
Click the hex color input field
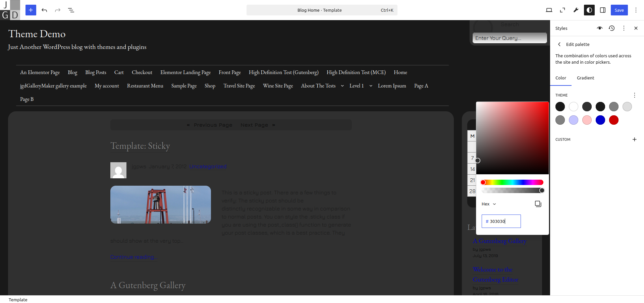pyautogui.click(x=503, y=221)
